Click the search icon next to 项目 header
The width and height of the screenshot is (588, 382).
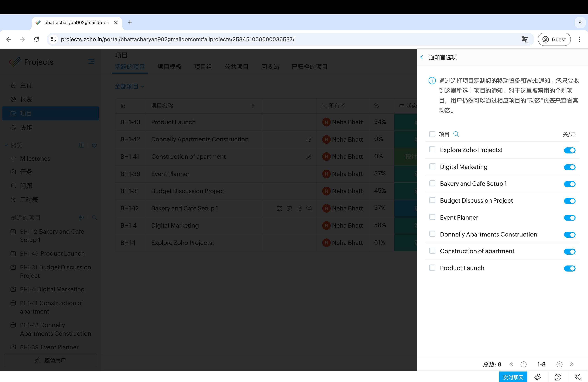[x=456, y=134]
